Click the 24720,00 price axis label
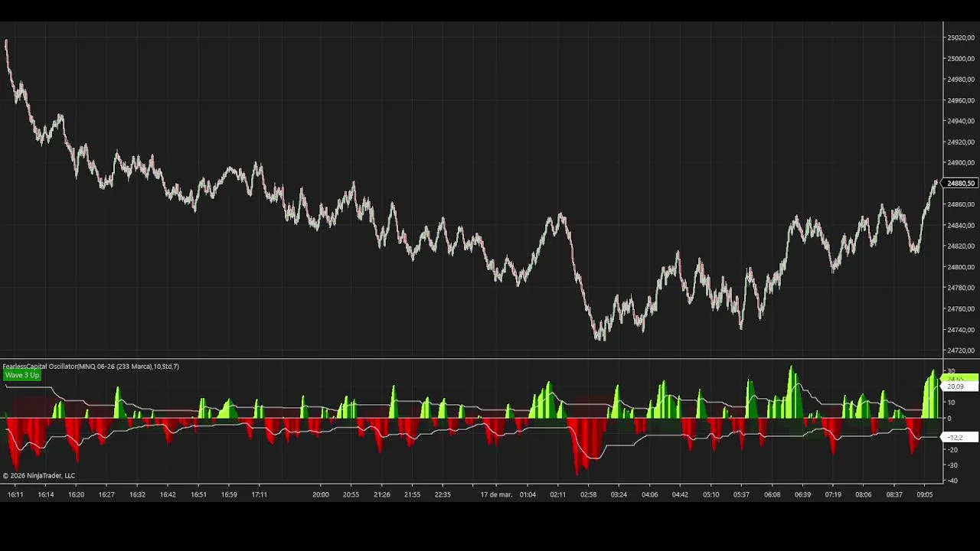This screenshot has width=980, height=551. (x=961, y=350)
